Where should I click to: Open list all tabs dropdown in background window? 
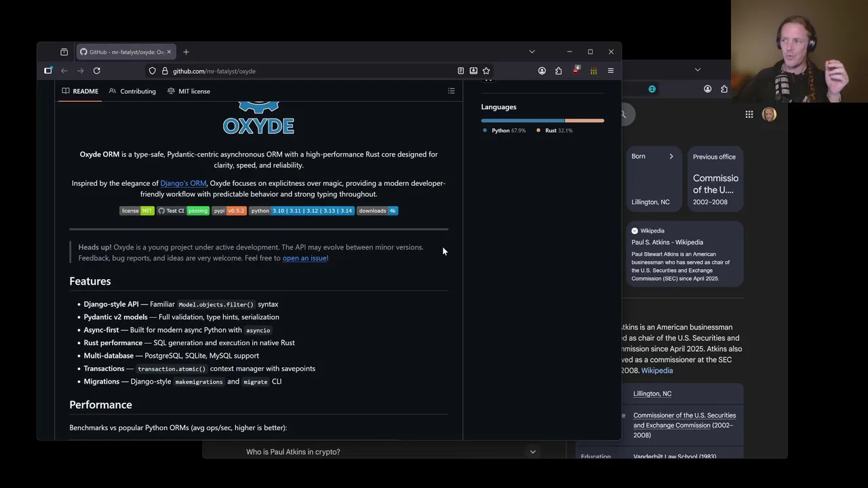click(x=697, y=70)
